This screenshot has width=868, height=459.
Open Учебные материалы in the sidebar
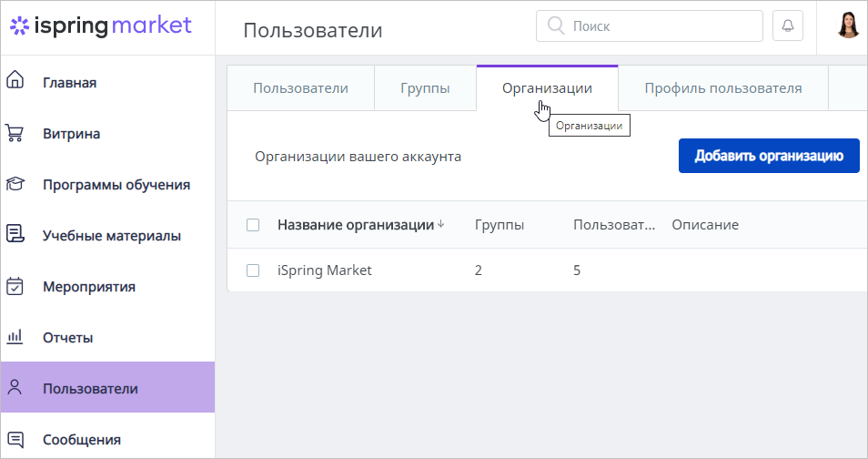[107, 236]
